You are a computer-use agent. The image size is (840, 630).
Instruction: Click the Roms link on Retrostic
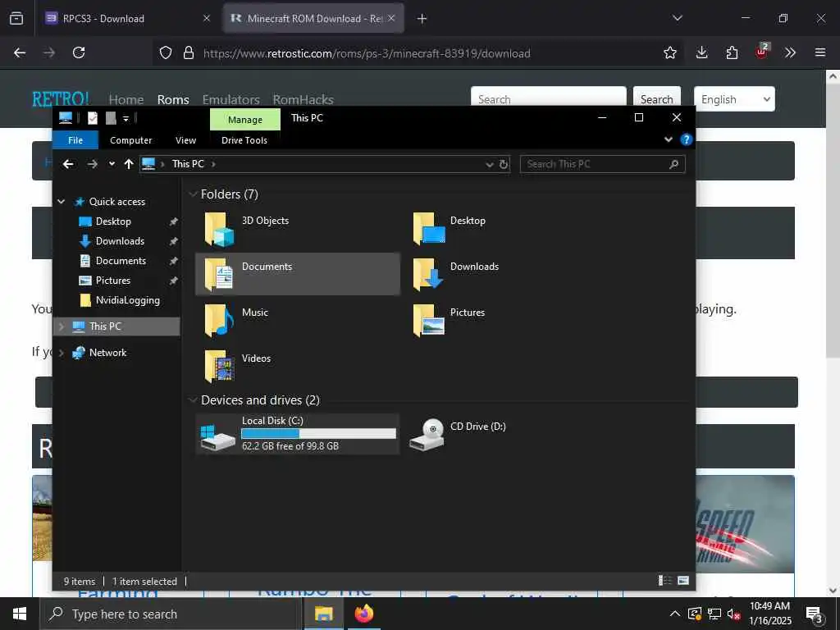coord(173,99)
